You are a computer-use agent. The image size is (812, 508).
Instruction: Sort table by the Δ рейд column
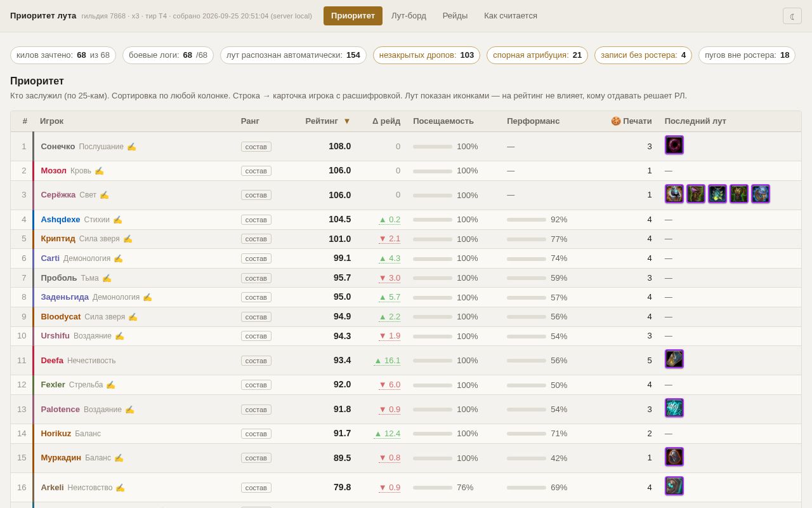tap(386, 121)
